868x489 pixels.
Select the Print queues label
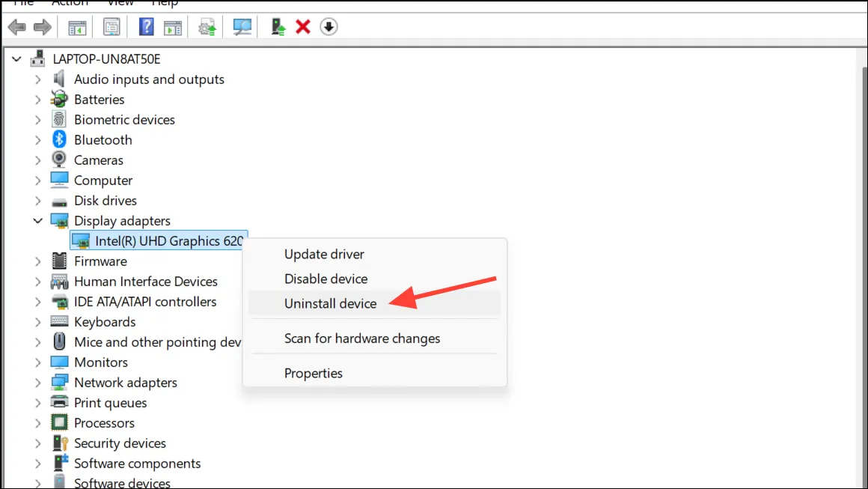[111, 403]
